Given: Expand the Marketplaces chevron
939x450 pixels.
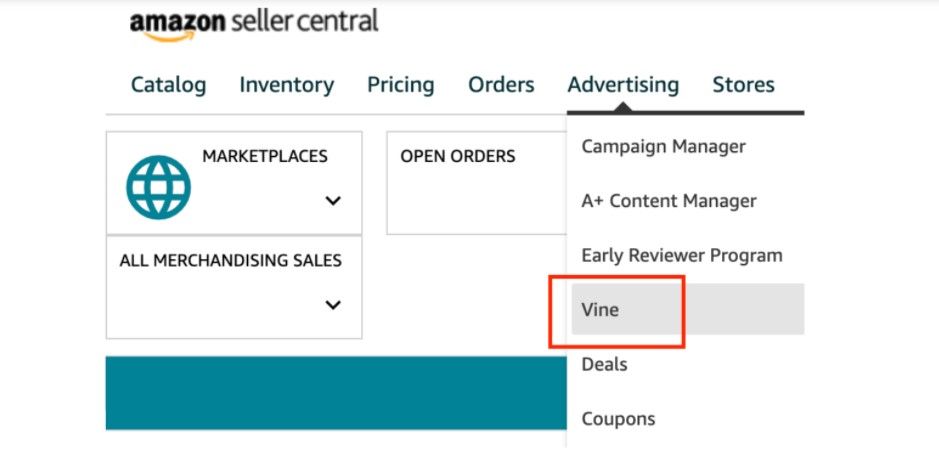Looking at the screenshot, I should coord(333,201).
